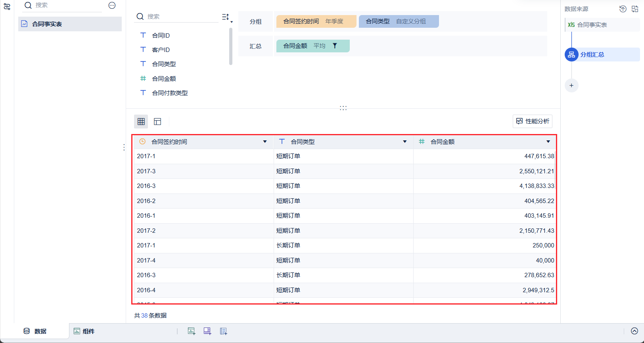The width and height of the screenshot is (644, 343).
Task: Switch to the table structure view
Action: pyautogui.click(x=157, y=122)
